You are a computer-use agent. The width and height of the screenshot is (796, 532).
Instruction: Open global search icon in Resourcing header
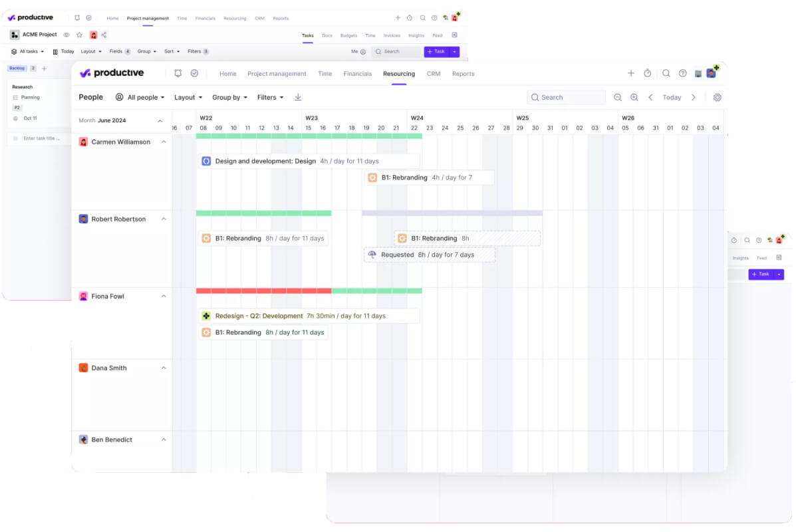tap(666, 74)
